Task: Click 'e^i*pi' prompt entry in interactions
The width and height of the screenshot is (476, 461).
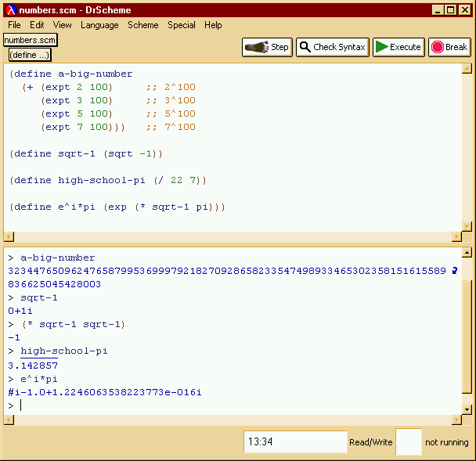Action: pyautogui.click(x=39, y=379)
